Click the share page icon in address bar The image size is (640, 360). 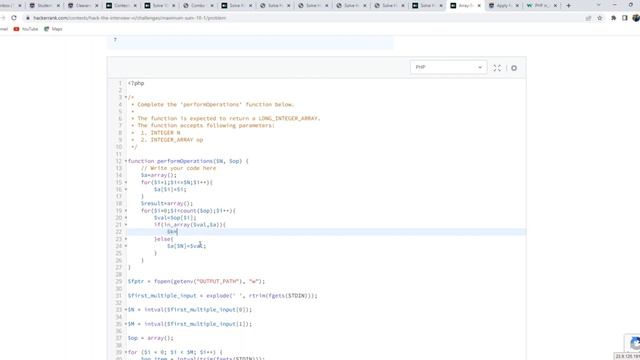click(x=588, y=18)
